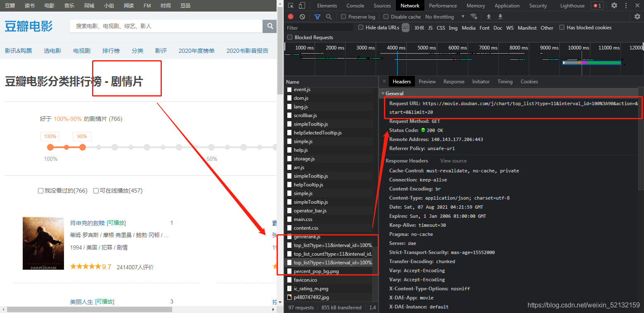Viewport: 644px width, 313px height.
Task: Toggle the network filter funnel icon
Action: tap(317, 16)
